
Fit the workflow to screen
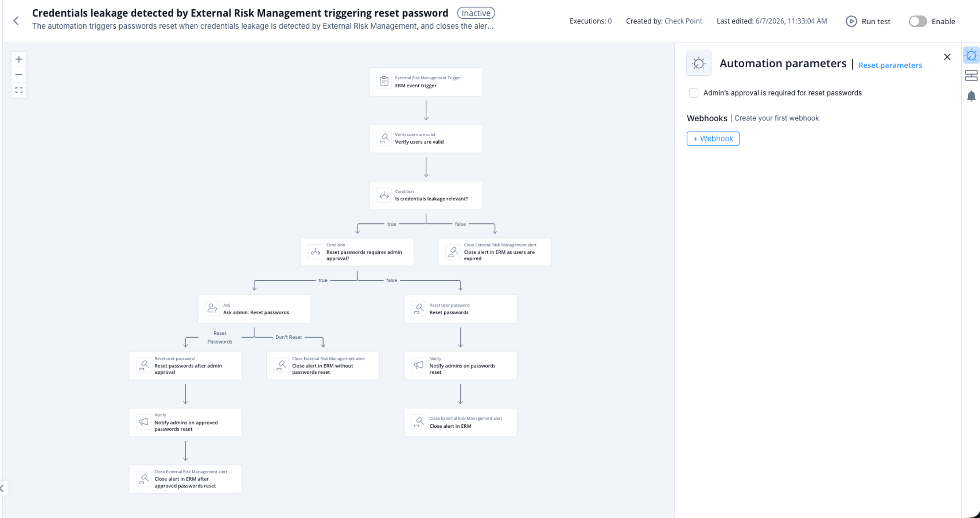[x=19, y=90]
